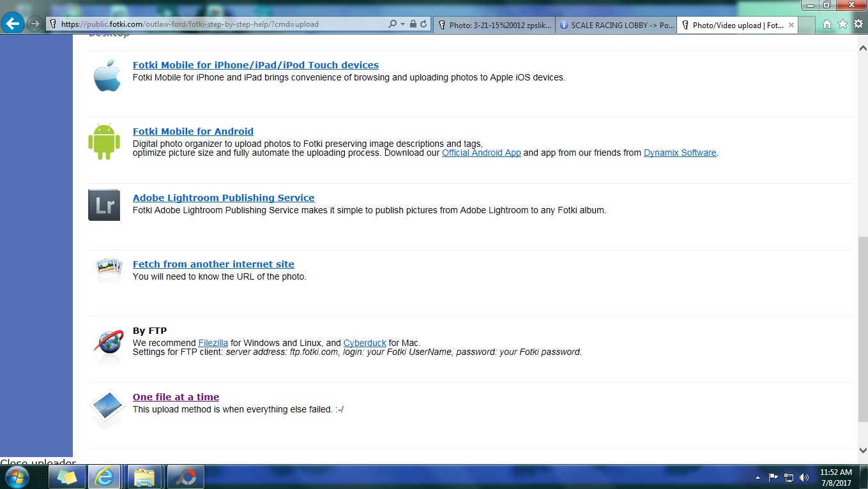The width and height of the screenshot is (868, 489).
Task: Click the Adobe Lightroom Lr icon
Action: 104,205
